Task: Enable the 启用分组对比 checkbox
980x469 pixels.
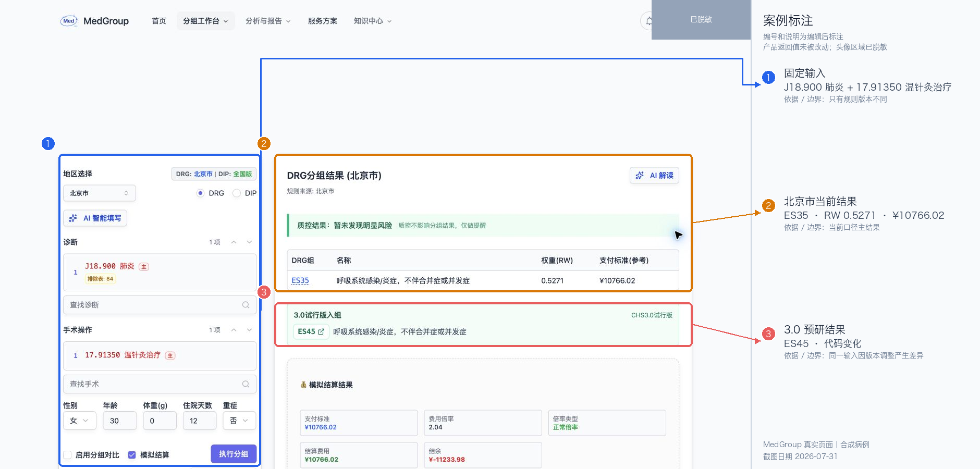Action: 67,455
